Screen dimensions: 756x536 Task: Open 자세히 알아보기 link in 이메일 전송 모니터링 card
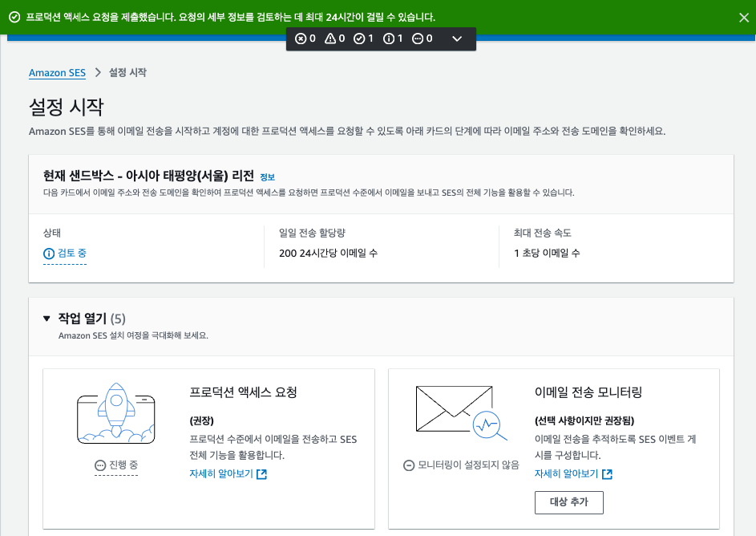pyautogui.click(x=567, y=473)
